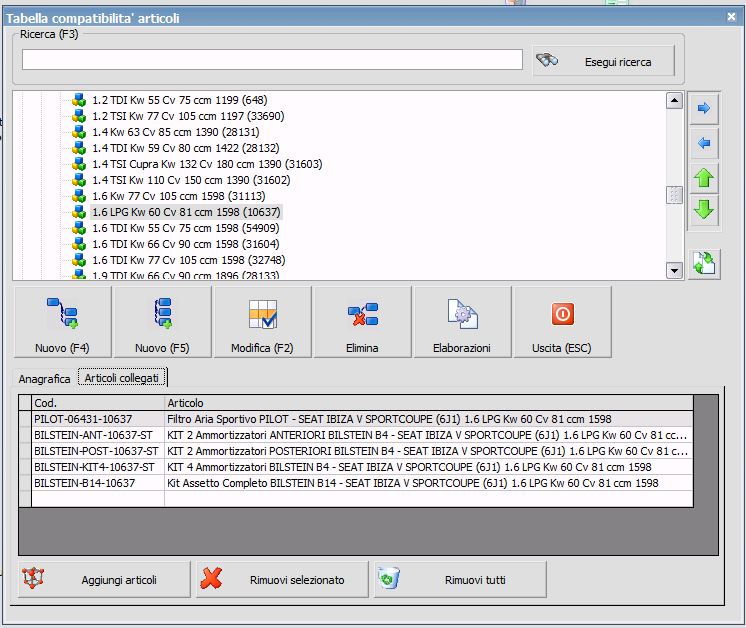Click icon of 1.2 TDI (648) entry
The width and height of the screenshot is (746, 628).
tap(79, 100)
